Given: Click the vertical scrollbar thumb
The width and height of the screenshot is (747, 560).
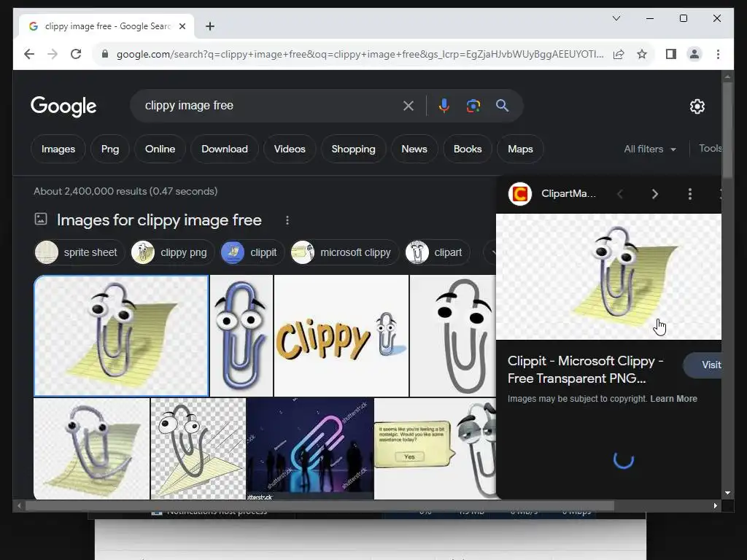Looking at the screenshot, I should [x=727, y=130].
